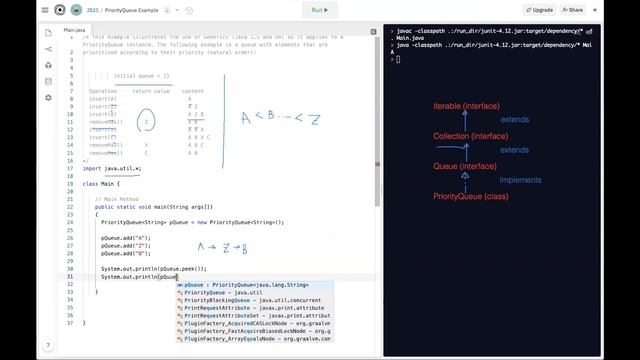
Task: Click the class Main { line
Action: [x=101, y=184]
